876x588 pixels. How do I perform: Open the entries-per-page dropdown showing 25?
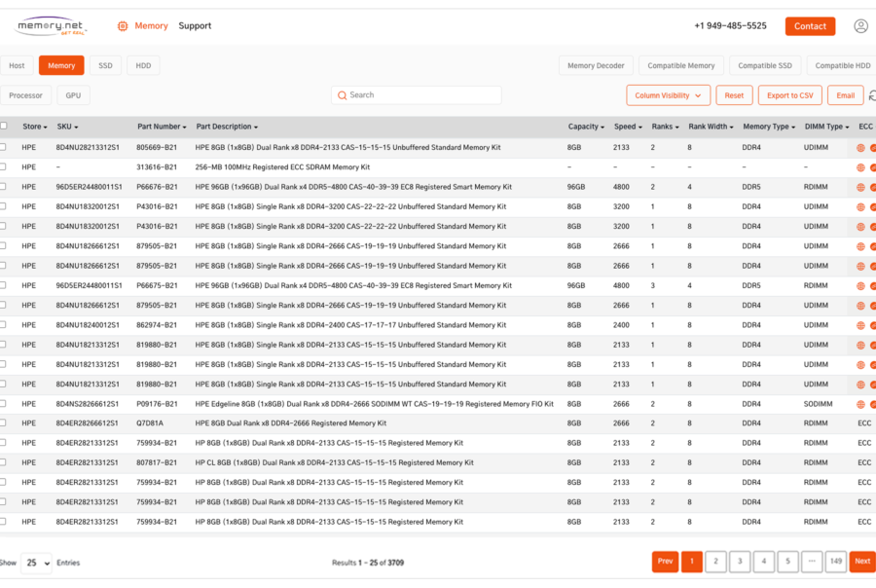coord(36,563)
